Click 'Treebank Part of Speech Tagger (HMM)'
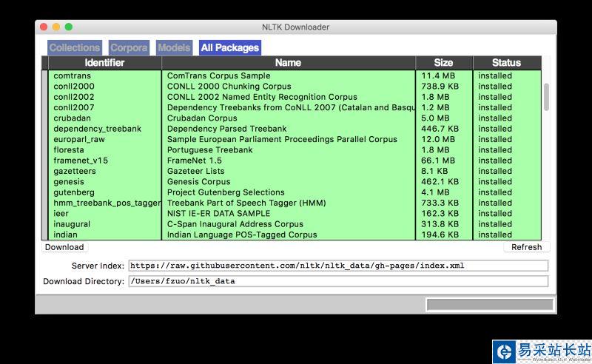This screenshot has width=592, height=364. click(x=246, y=203)
